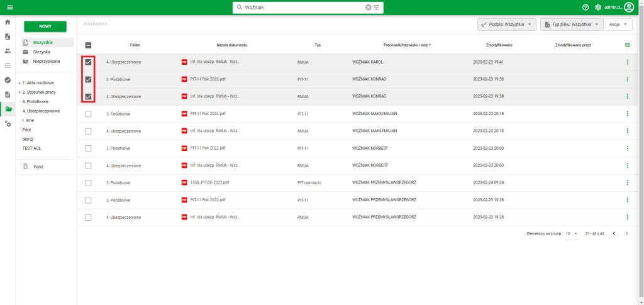
Task: Uncheck the KONRAD PIT-11 row checkbox
Action: [88, 79]
